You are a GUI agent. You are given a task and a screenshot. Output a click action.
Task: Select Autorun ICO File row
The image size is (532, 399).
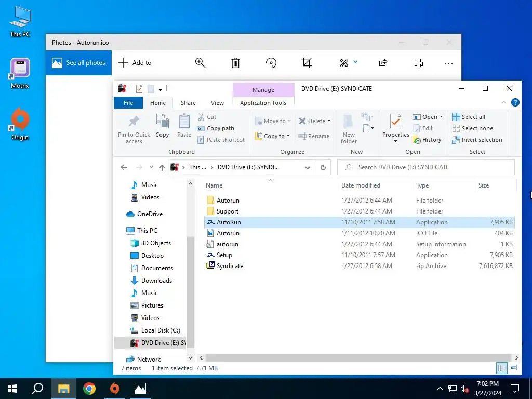[x=360, y=233]
